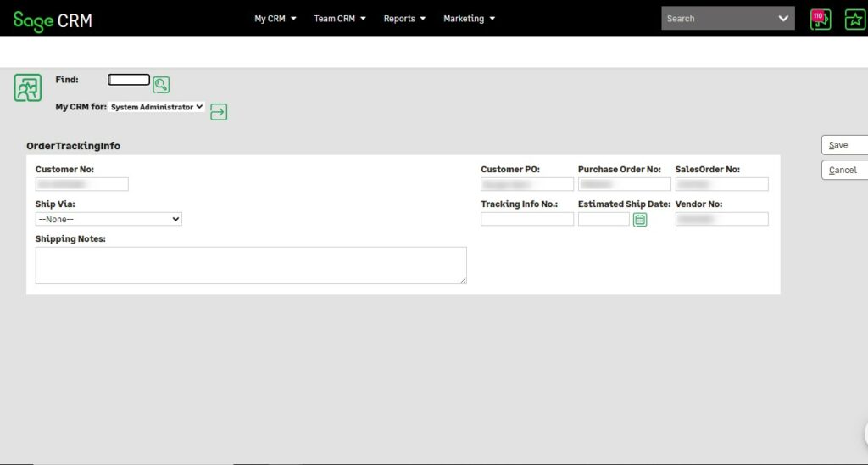
Task: Click the Find text input box
Action: tap(129, 80)
